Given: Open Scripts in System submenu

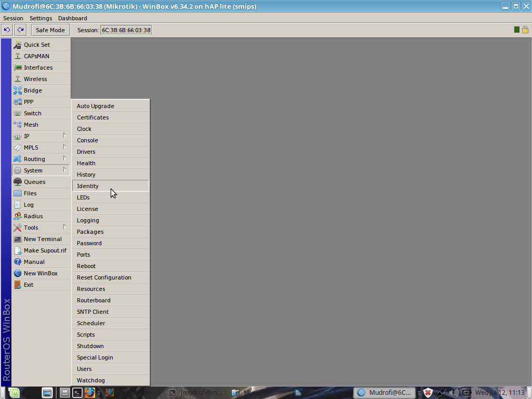Looking at the screenshot, I should click(x=111, y=335).
